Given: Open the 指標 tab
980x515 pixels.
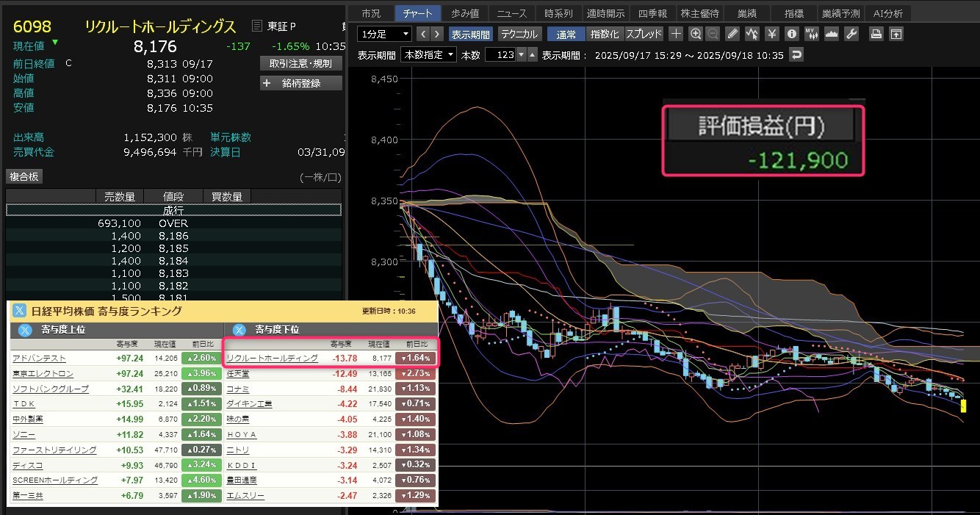Looking at the screenshot, I should [x=794, y=13].
